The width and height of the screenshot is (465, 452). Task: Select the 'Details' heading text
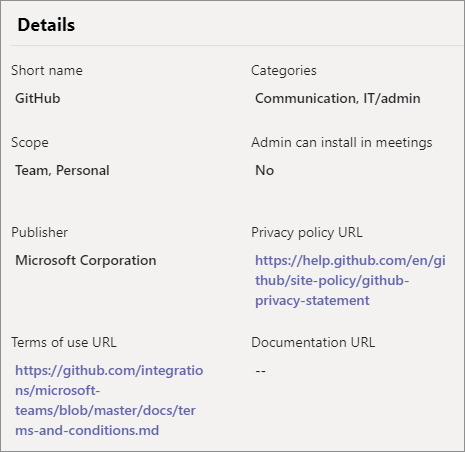coord(46,25)
